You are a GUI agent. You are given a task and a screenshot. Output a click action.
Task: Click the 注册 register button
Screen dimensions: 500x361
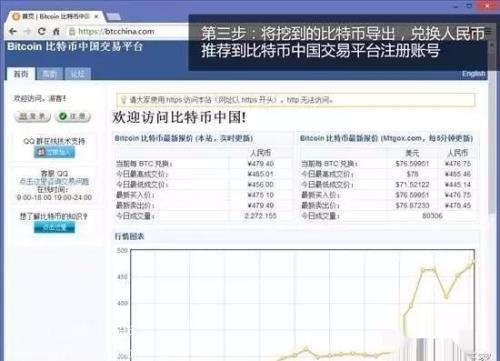(x=73, y=116)
